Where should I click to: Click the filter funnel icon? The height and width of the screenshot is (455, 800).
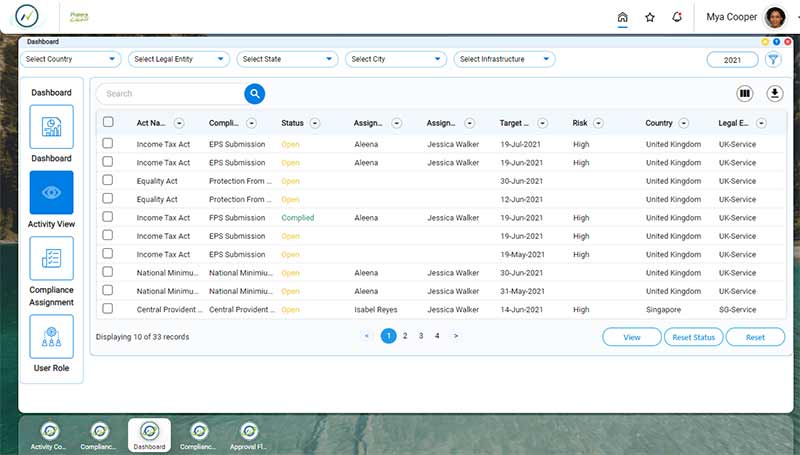click(x=773, y=60)
